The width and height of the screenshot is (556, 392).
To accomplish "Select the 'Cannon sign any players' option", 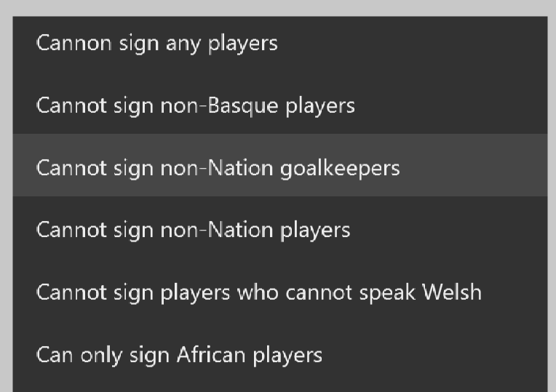I will coord(280,44).
